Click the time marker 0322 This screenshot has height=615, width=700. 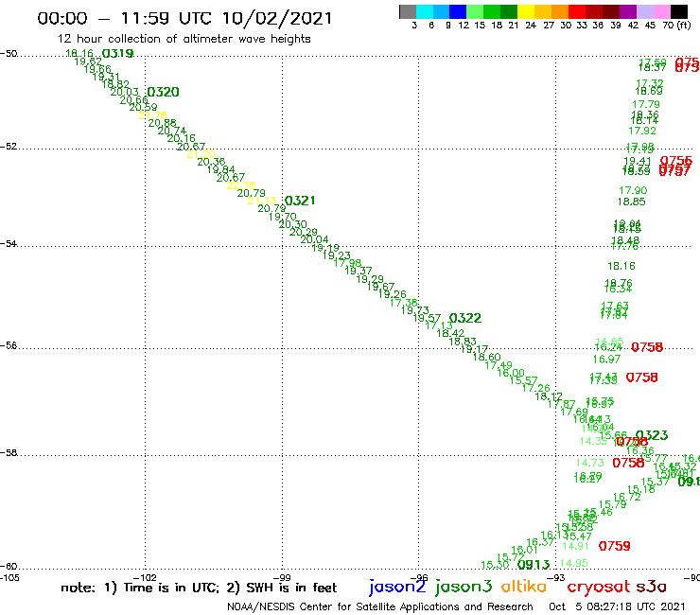pos(465,318)
